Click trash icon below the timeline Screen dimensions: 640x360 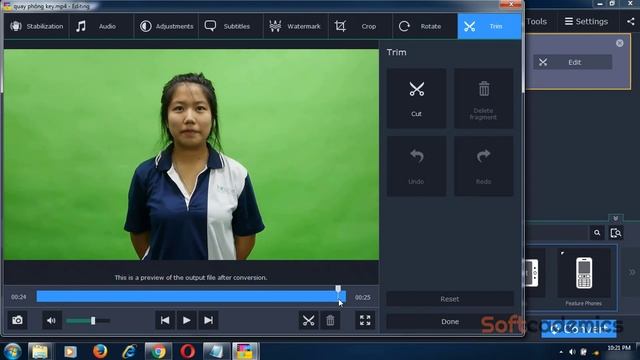click(x=330, y=320)
